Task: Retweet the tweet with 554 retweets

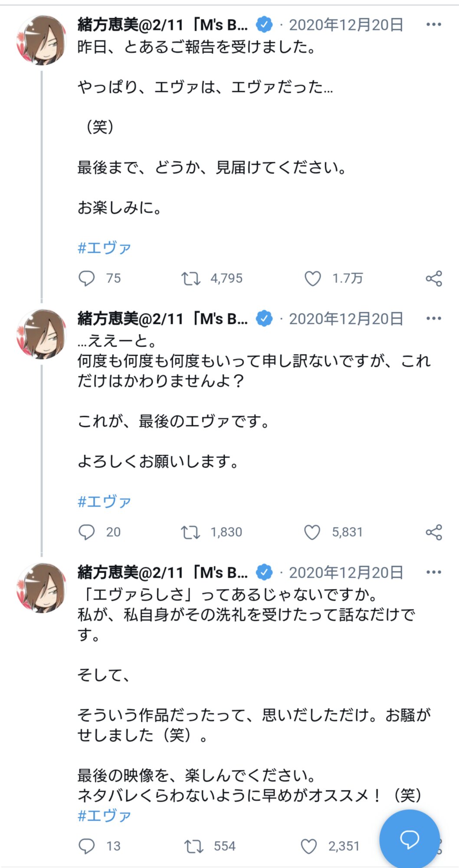Action: coord(193,846)
